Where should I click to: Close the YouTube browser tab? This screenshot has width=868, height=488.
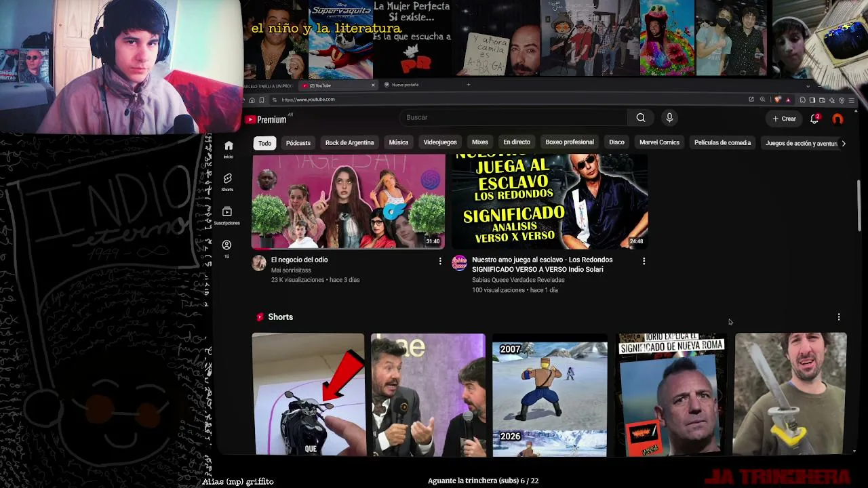coord(373,85)
